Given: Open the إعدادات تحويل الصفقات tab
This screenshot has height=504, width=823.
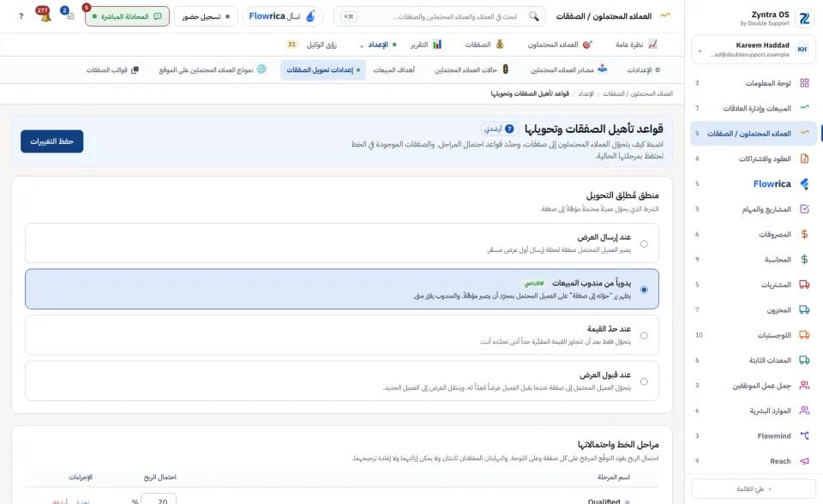Looking at the screenshot, I should point(323,69).
